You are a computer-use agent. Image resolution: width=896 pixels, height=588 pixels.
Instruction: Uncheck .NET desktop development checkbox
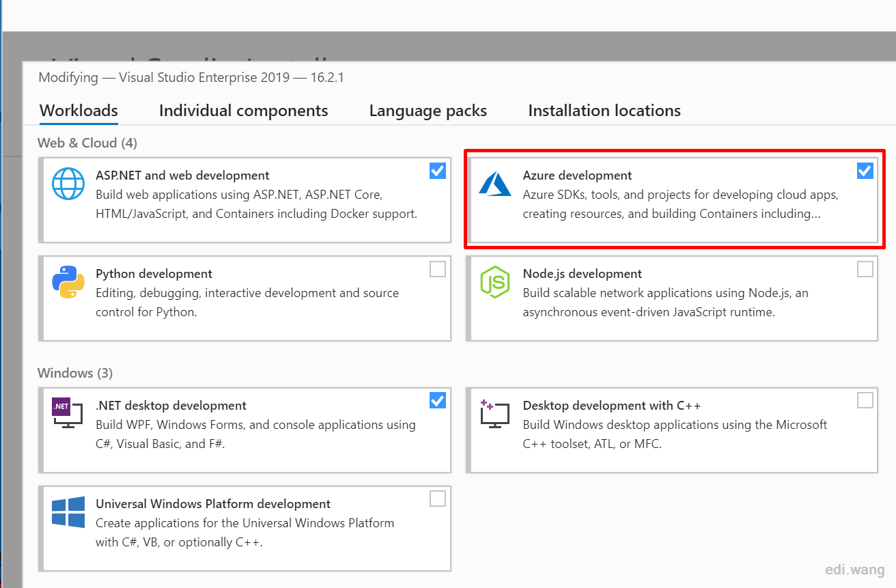tap(438, 400)
